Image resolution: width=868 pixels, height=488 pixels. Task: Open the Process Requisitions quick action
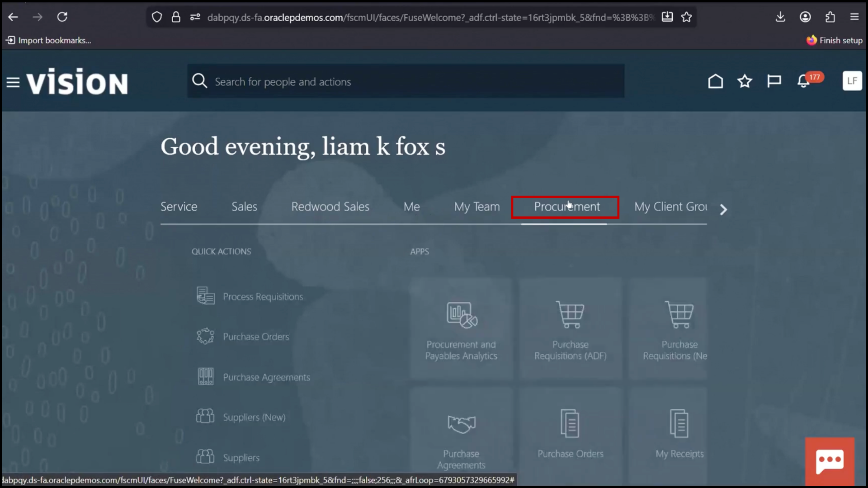(263, 296)
